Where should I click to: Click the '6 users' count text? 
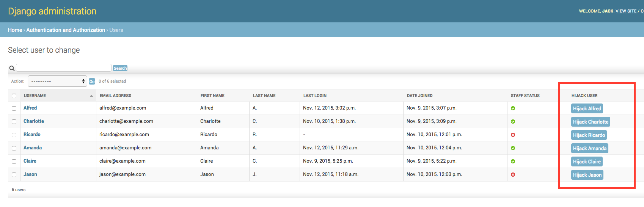[19, 190]
